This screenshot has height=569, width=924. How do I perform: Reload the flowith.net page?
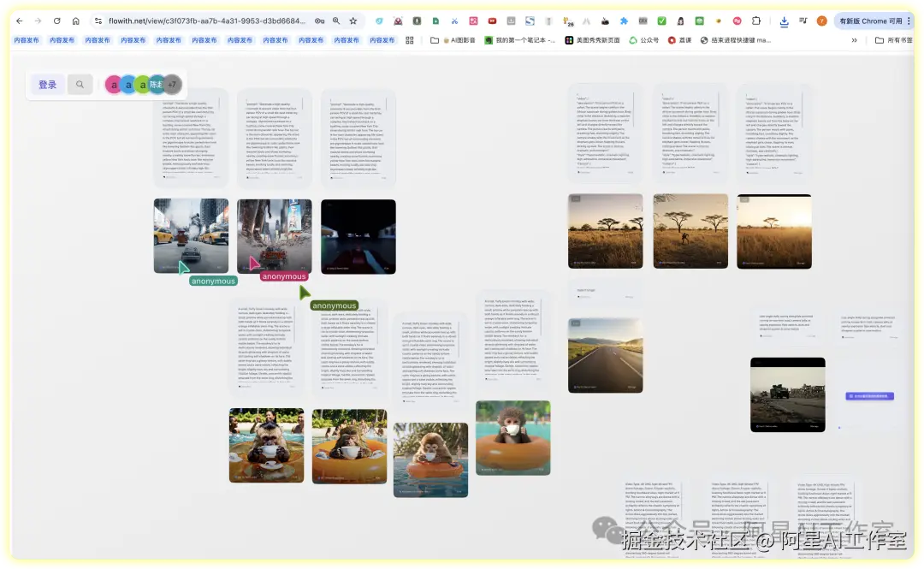tap(57, 21)
